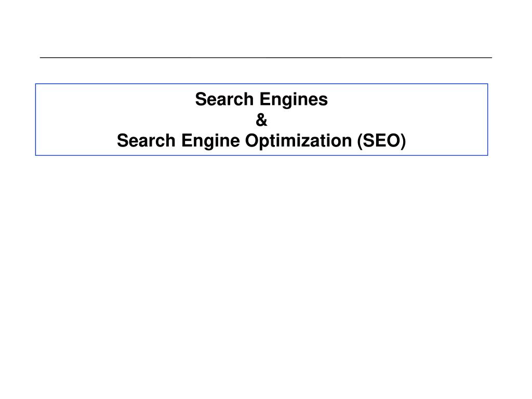Click the middle of the horizontal divider line

266,58
